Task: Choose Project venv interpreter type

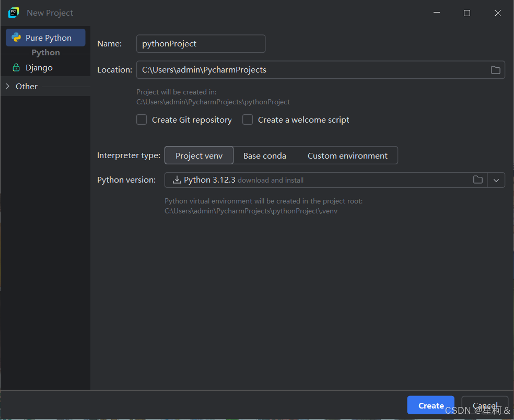Action: (x=199, y=155)
